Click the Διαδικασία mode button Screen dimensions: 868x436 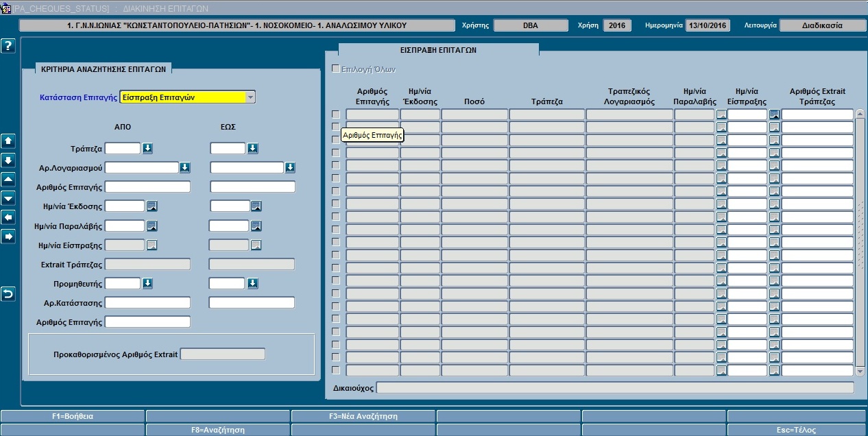823,25
